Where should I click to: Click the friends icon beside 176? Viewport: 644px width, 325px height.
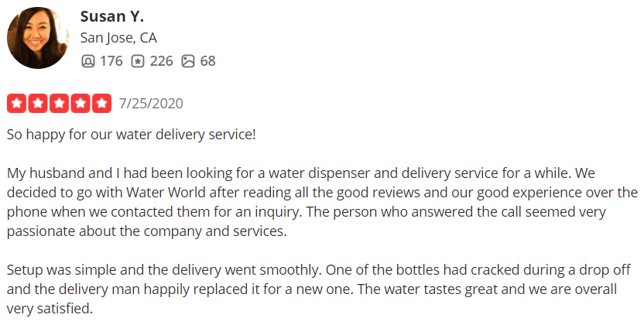pyautogui.click(x=88, y=60)
